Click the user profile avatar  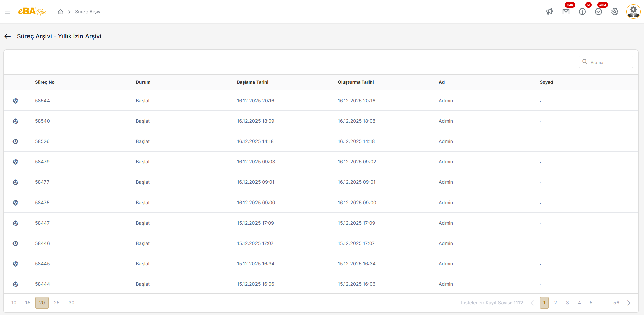633,12
